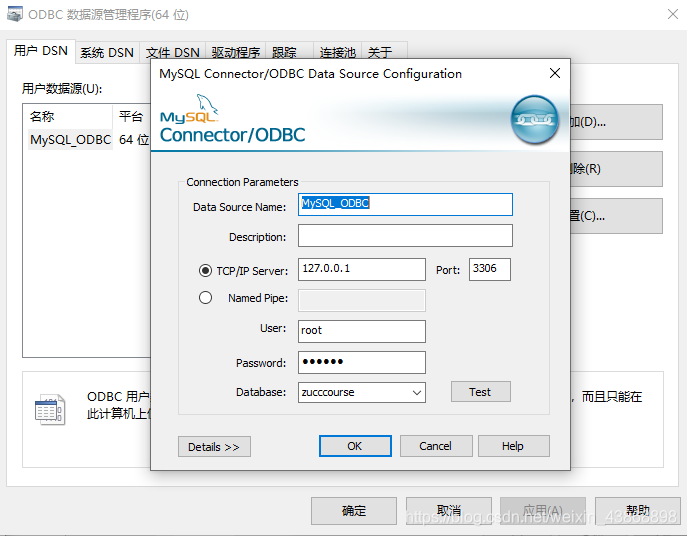This screenshot has width=687, height=536.
Task: Click the User field containing root
Action: pyautogui.click(x=362, y=331)
